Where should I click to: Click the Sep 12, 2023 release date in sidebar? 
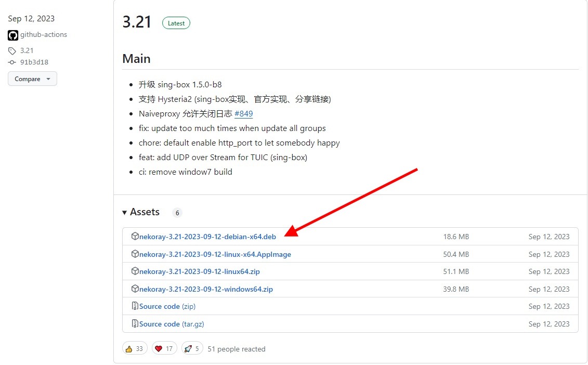[31, 19]
